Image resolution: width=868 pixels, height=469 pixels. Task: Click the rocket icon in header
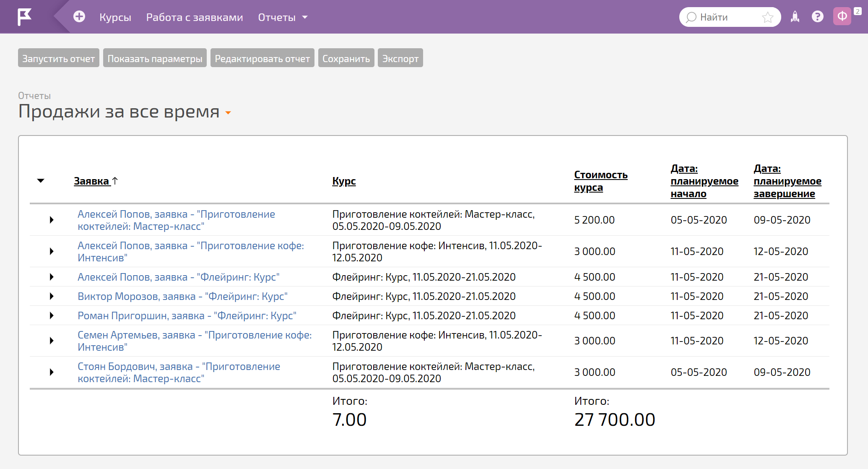pyautogui.click(x=795, y=17)
